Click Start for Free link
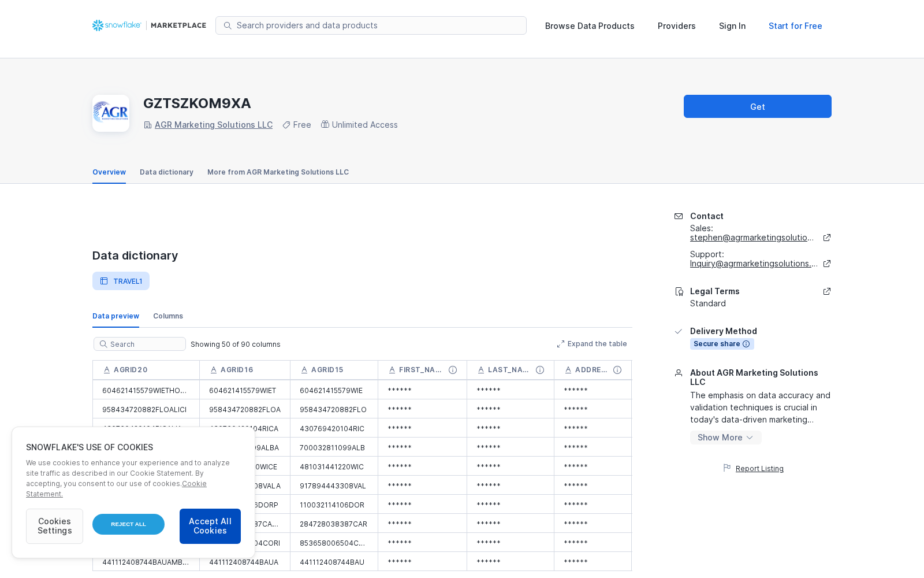Viewport: 924px width, 578px height. click(795, 26)
